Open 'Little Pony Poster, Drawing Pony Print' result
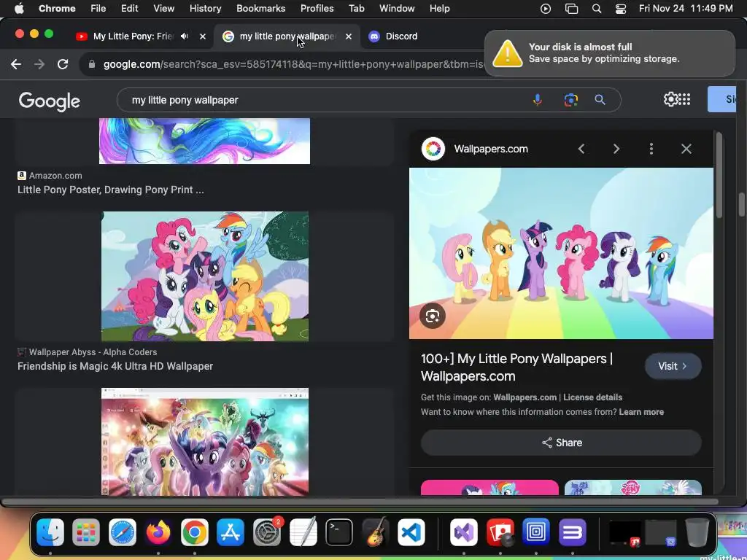The height and width of the screenshot is (560, 747). click(x=111, y=190)
